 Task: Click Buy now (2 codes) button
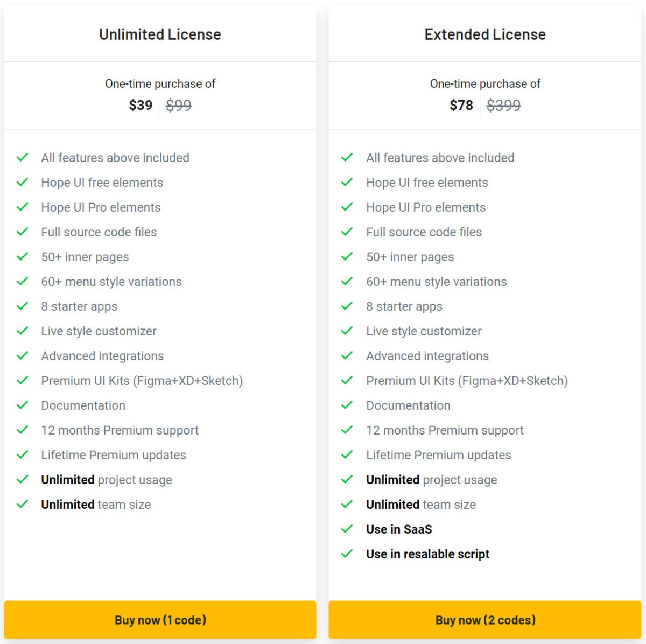pos(485,620)
